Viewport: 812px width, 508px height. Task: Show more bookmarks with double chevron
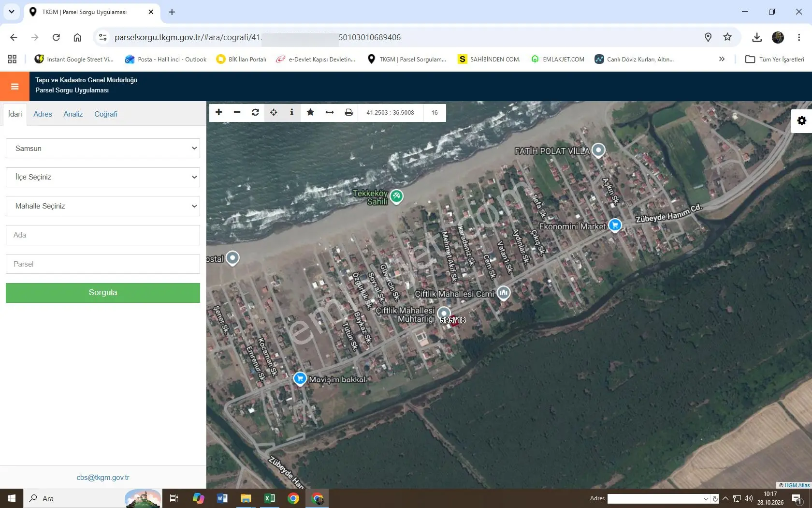point(722,59)
